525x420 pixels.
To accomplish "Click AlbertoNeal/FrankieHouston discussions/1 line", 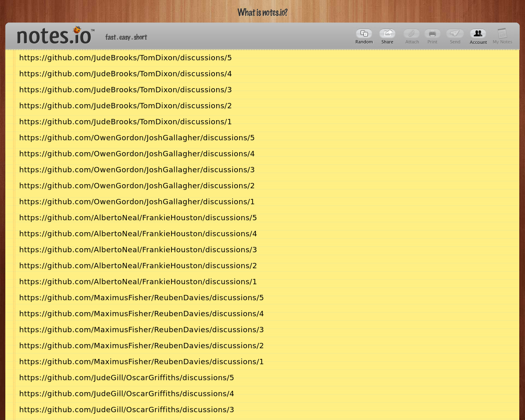I will pyautogui.click(x=138, y=282).
